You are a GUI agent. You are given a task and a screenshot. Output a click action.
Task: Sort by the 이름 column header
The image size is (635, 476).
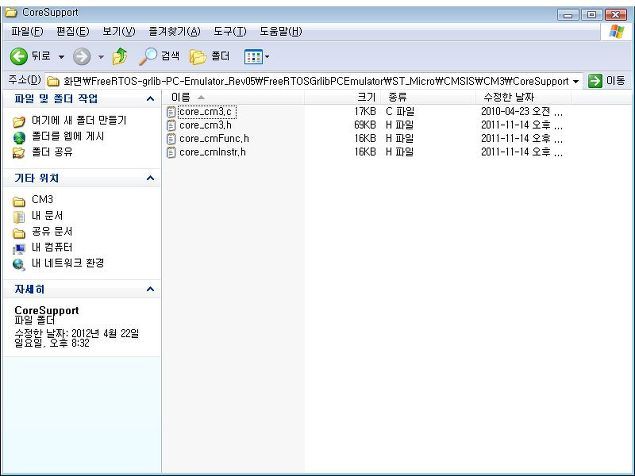[x=233, y=97]
